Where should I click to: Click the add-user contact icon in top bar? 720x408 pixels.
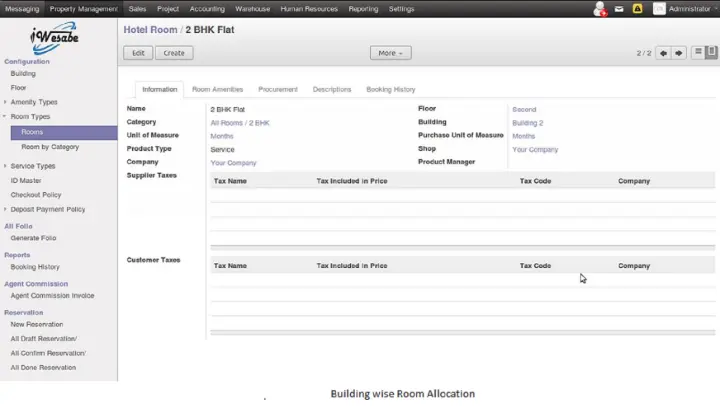(600, 9)
